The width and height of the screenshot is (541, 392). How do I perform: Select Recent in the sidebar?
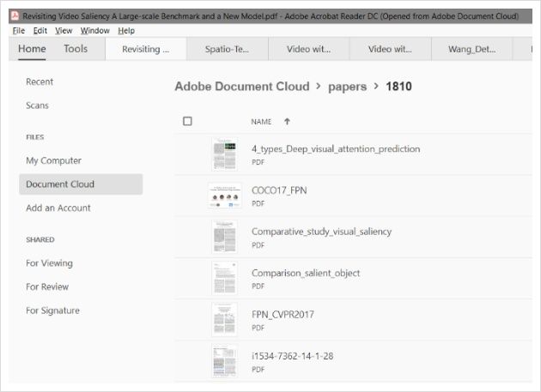[40, 81]
